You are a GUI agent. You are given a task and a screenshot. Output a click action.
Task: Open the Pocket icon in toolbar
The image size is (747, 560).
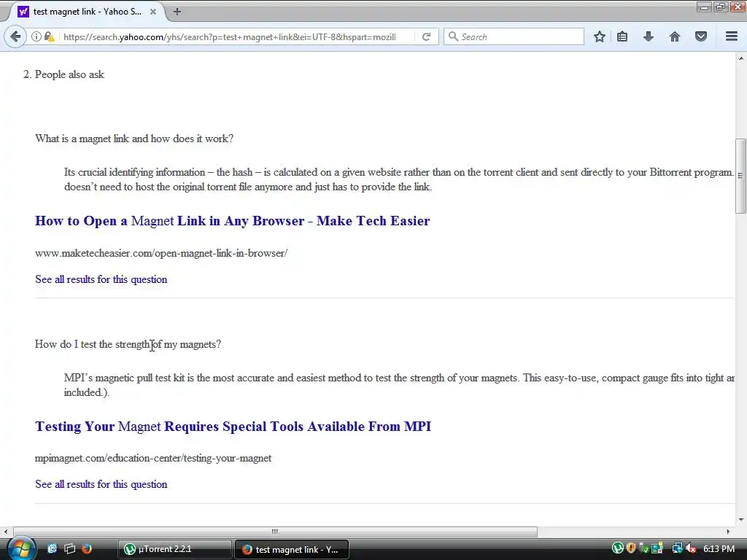(701, 36)
